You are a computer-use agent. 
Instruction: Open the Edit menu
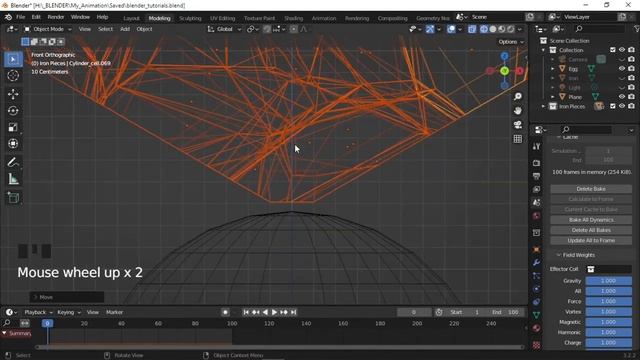pos(36,17)
